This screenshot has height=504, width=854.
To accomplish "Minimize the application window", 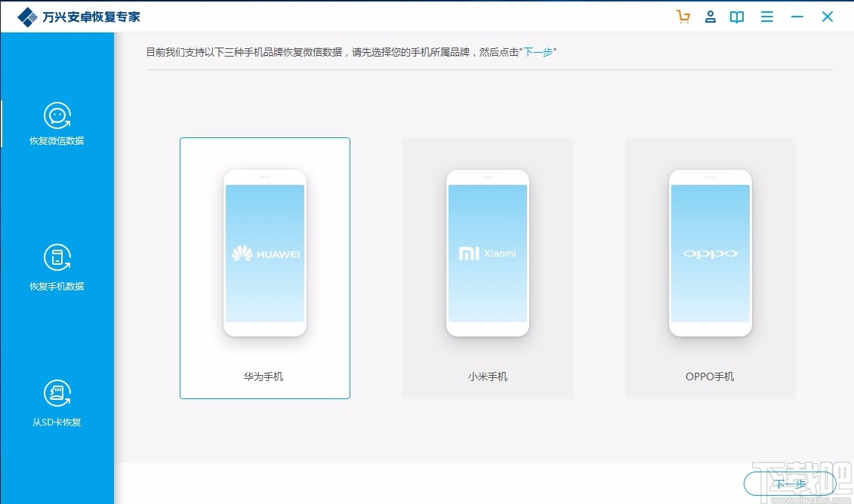I will 797,17.
